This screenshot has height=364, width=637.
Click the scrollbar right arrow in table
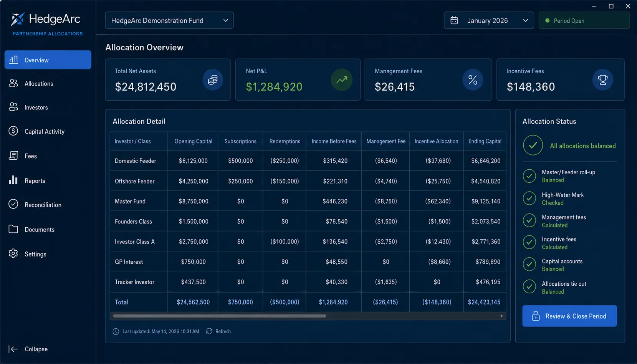click(x=501, y=316)
